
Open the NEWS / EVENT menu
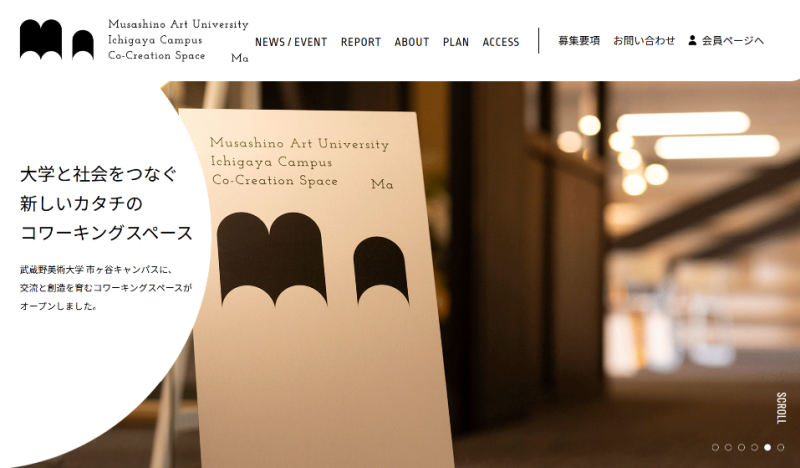[291, 42]
